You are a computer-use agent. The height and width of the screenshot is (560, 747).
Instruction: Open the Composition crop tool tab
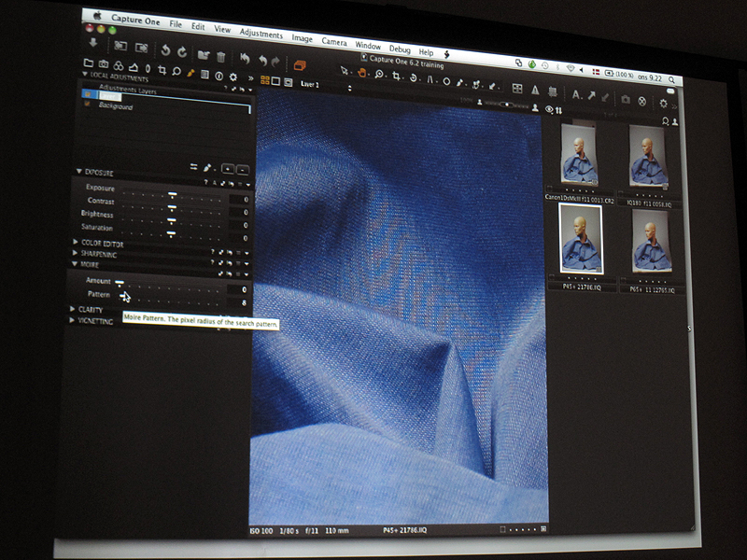(162, 71)
